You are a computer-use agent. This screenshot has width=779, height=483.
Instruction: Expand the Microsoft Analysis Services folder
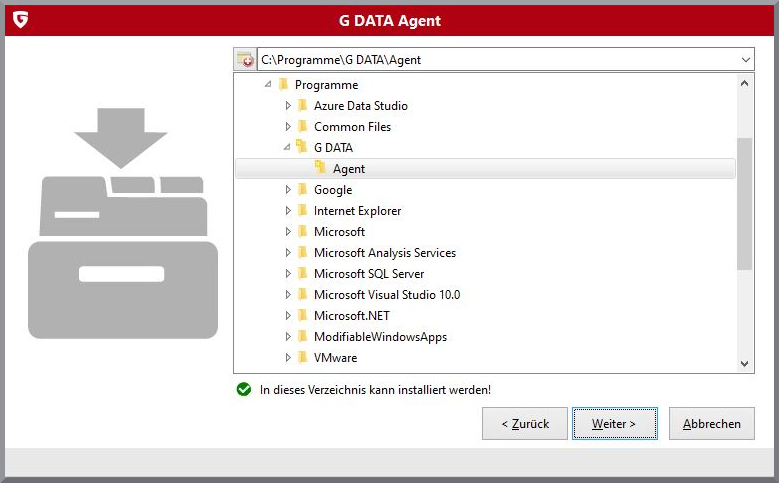pyautogui.click(x=288, y=252)
